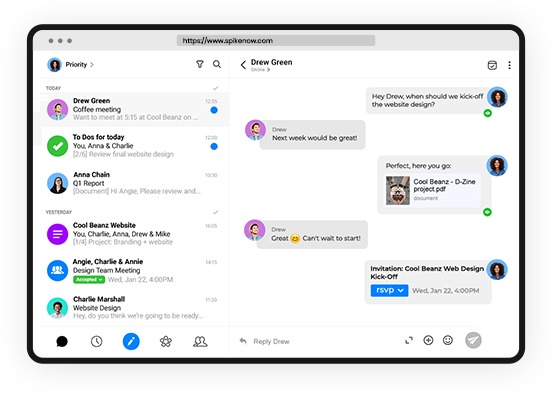Click the send paper plane icon
Image resolution: width=554 pixels, height=394 pixels.
click(x=473, y=340)
